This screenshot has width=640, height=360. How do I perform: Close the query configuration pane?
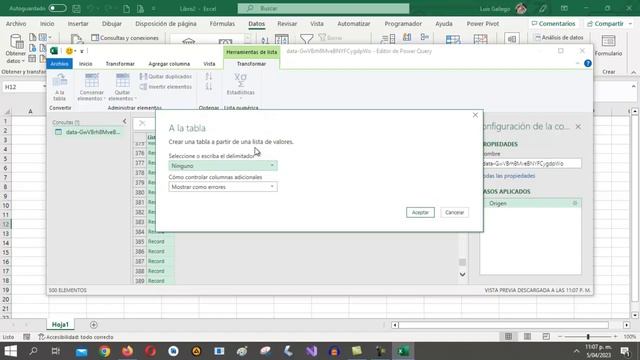pos(578,127)
